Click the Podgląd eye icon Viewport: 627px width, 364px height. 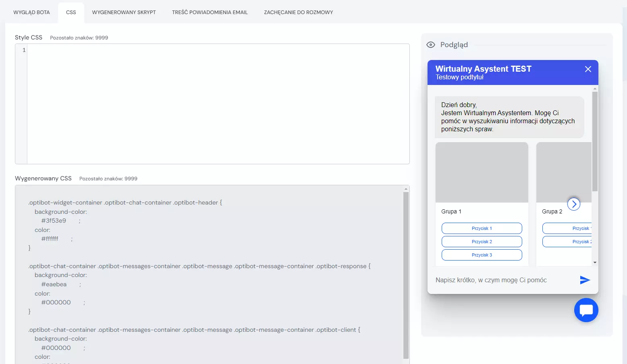[431, 45]
